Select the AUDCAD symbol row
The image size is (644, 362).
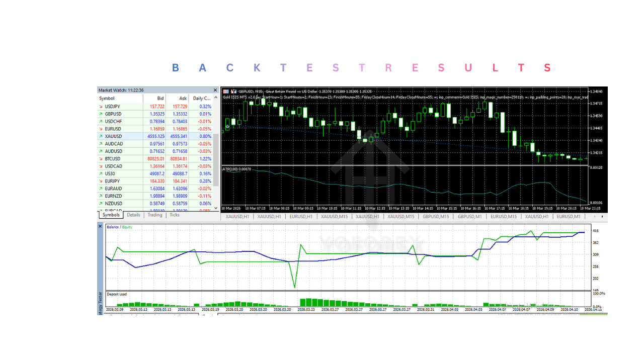[155, 144]
